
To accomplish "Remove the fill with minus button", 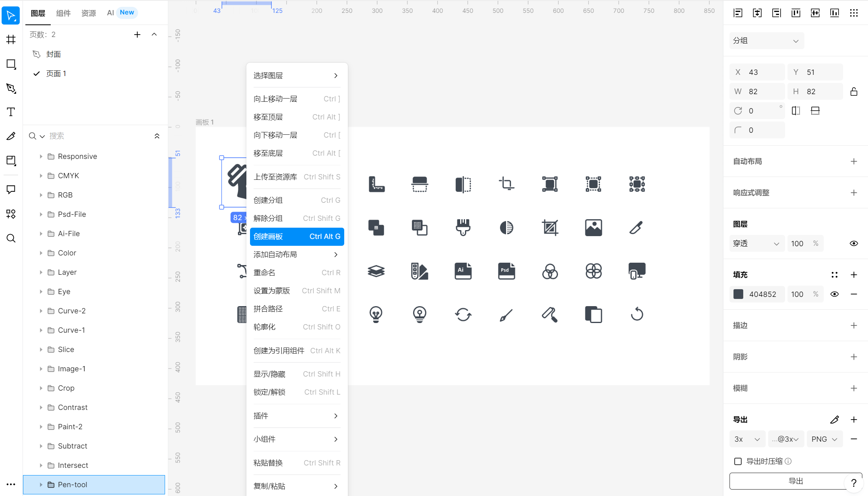I will [x=854, y=294].
